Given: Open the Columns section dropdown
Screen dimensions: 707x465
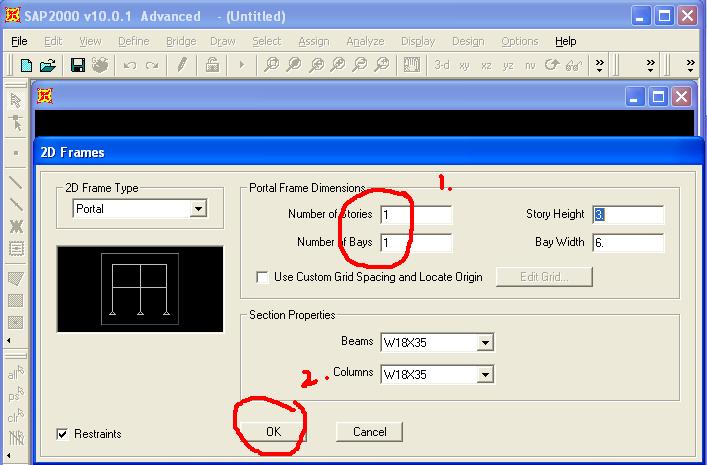Looking at the screenshot, I should [485, 374].
